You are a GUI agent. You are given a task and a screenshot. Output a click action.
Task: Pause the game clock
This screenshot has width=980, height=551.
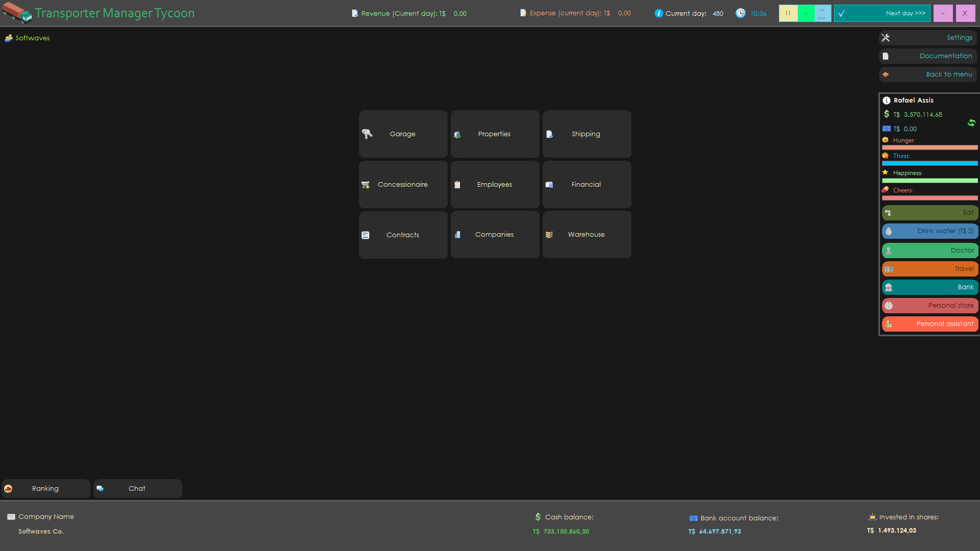[788, 13]
